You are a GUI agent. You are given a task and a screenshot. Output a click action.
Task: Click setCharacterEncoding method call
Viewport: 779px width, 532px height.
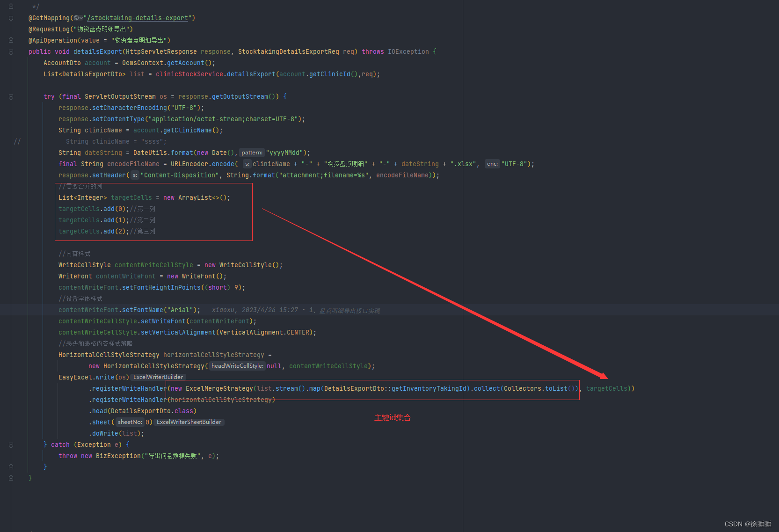pos(130,108)
